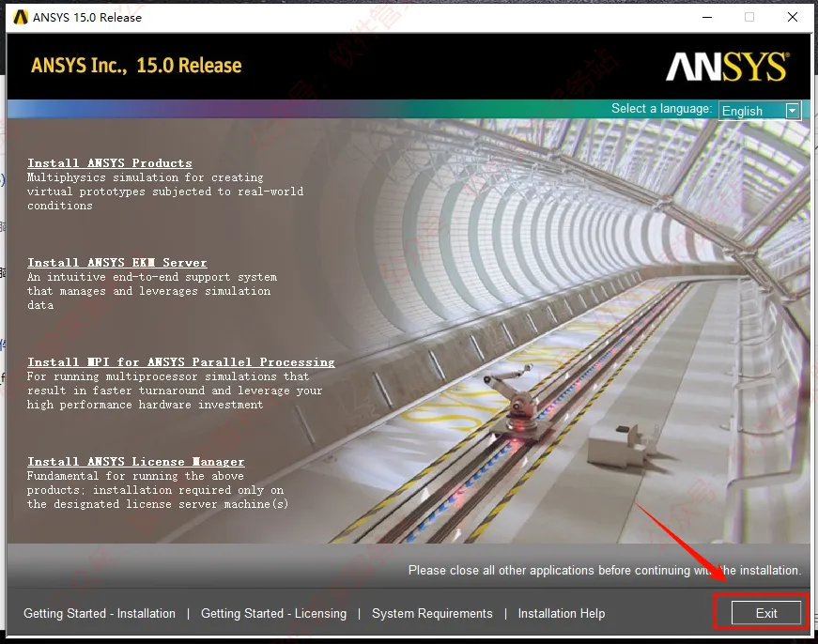
Task: Expand the language dropdown arrow
Action: point(793,111)
